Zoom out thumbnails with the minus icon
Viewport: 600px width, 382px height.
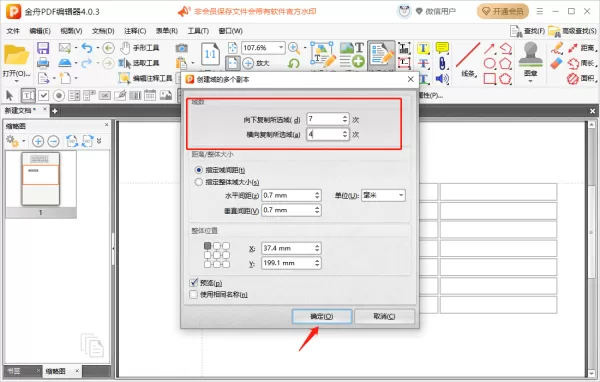click(x=53, y=141)
